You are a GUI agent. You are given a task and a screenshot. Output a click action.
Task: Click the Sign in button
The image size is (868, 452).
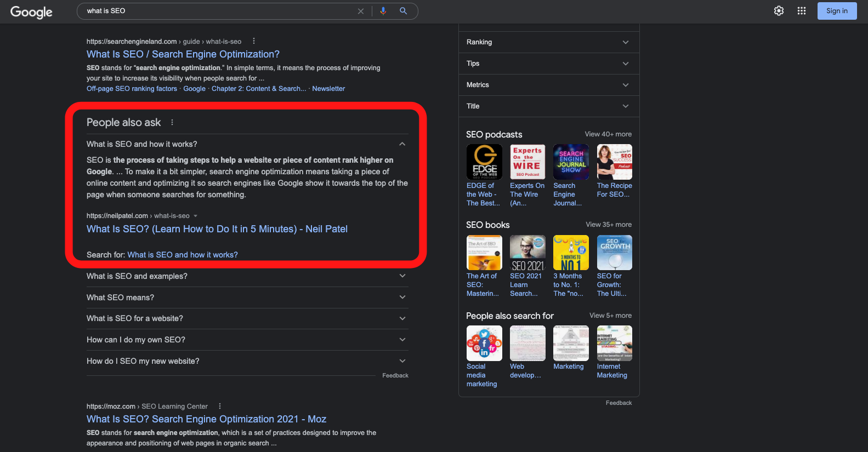click(837, 11)
